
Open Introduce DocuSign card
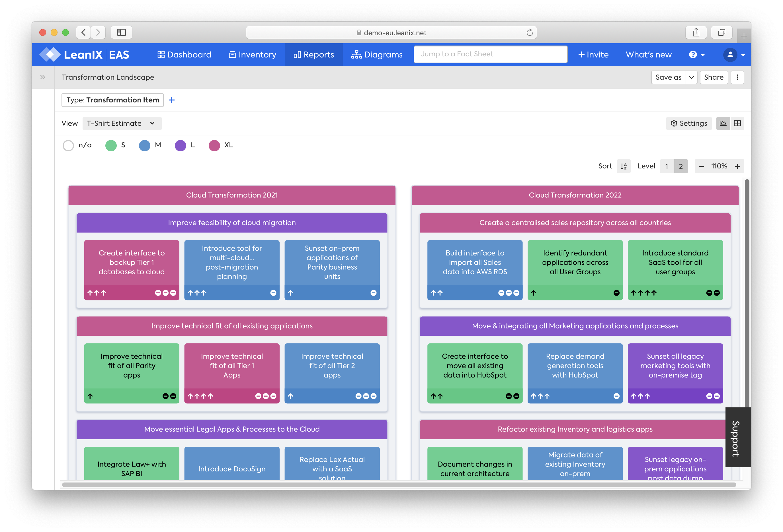click(x=232, y=464)
